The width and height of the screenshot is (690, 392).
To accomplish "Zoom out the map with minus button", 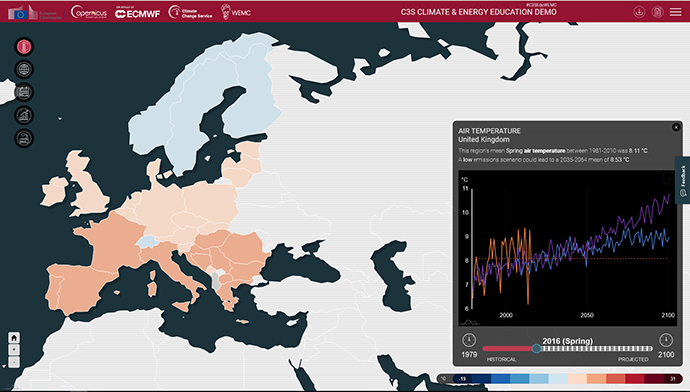I will pyautogui.click(x=14, y=362).
